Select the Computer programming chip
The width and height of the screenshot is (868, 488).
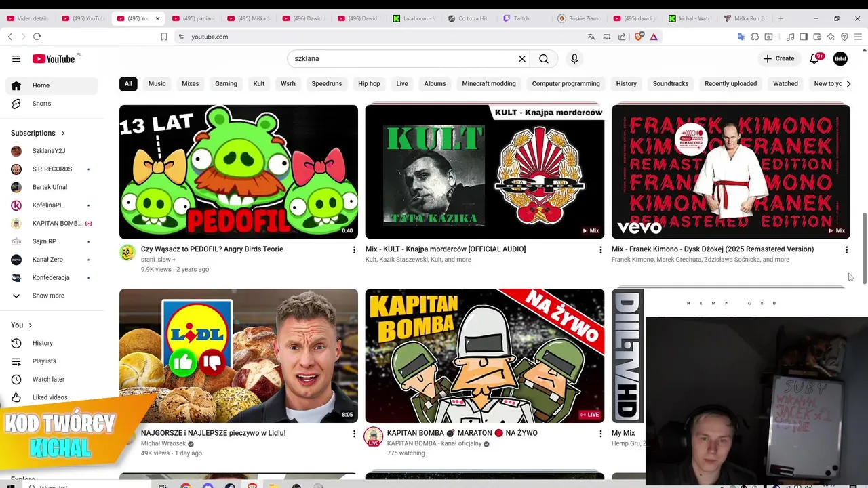[566, 83]
